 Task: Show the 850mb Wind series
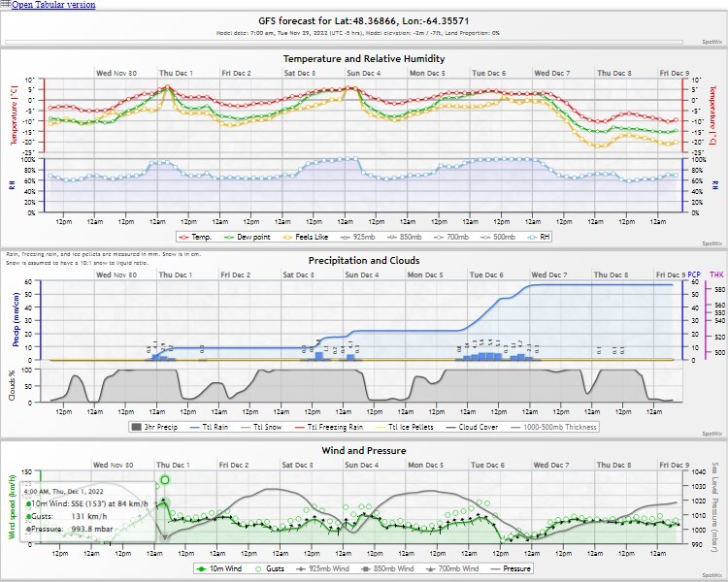pos(387,568)
